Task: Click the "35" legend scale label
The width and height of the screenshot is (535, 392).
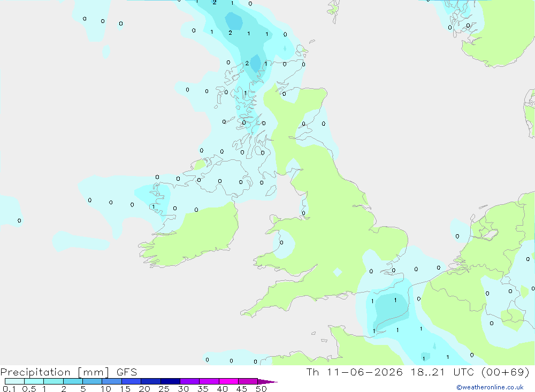Action: (x=203, y=389)
